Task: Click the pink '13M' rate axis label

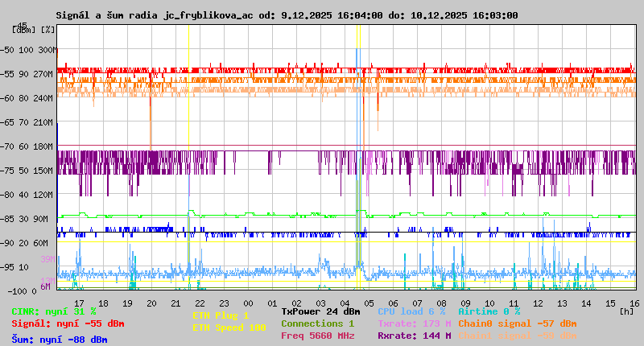Action: (47, 280)
